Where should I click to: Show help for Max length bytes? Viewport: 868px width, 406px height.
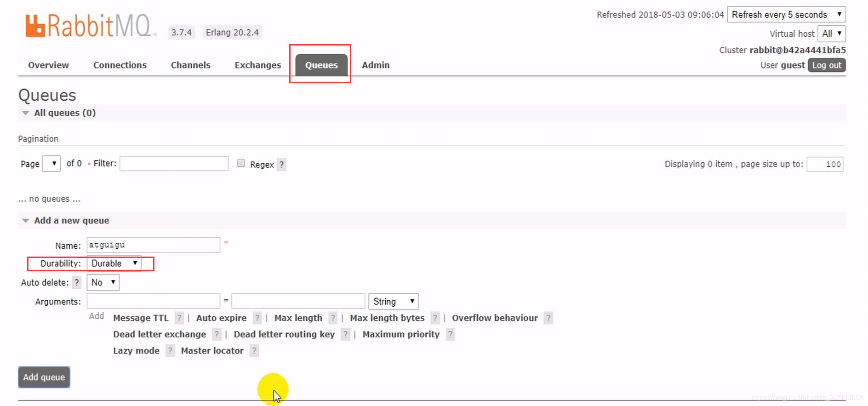pyautogui.click(x=435, y=318)
